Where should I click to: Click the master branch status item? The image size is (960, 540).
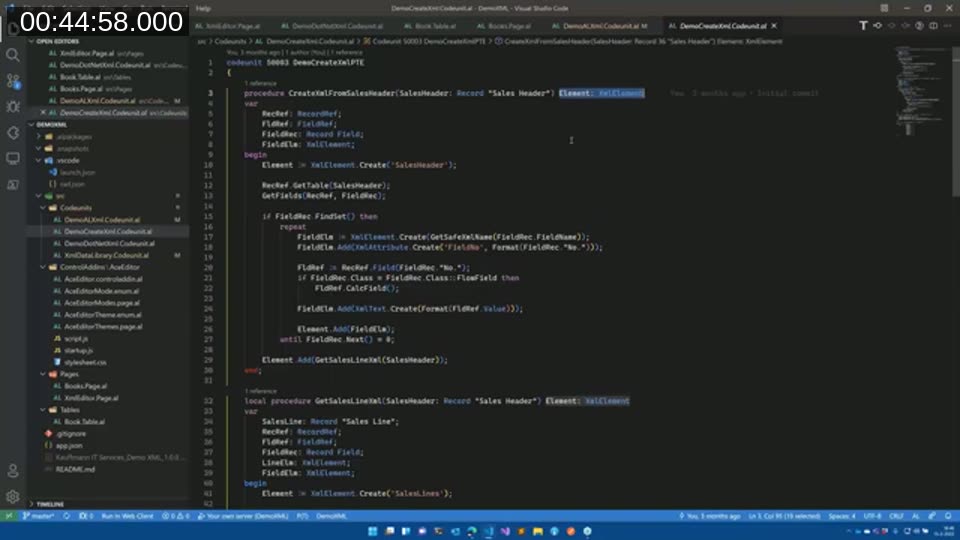(39, 516)
